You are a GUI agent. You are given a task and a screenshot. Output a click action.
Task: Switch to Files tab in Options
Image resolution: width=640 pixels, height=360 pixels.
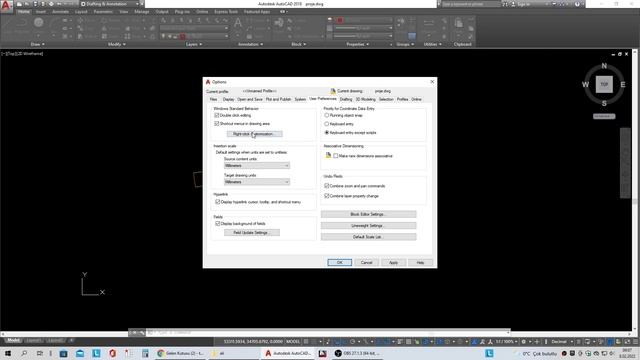point(213,99)
